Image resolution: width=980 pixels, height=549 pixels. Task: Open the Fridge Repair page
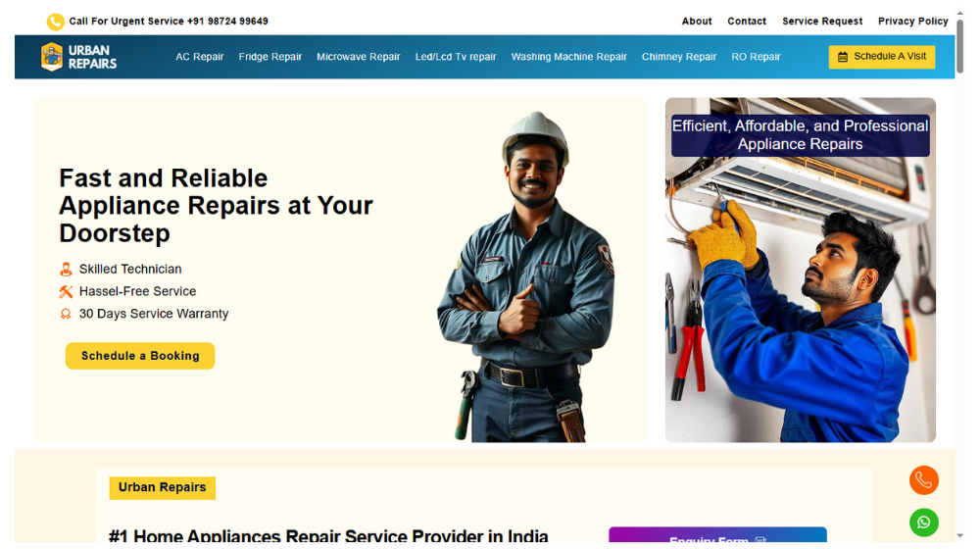pos(270,57)
